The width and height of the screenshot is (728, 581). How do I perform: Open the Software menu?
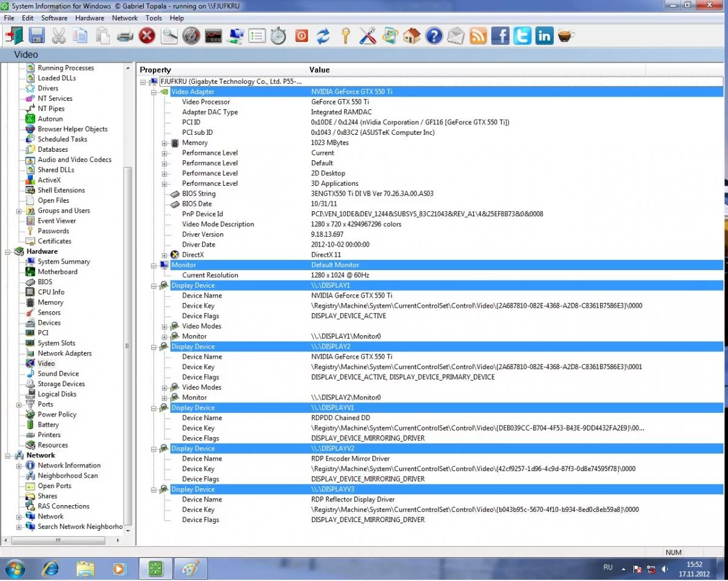(x=54, y=18)
